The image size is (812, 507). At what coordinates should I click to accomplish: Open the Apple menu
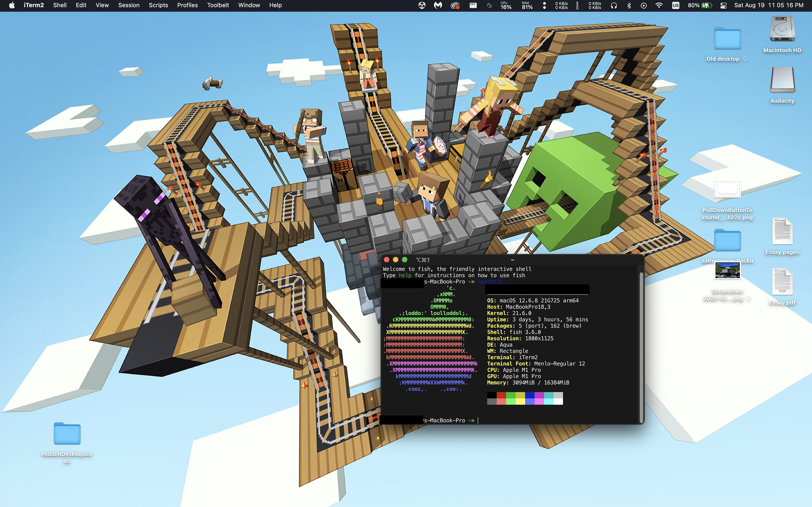[12, 5]
